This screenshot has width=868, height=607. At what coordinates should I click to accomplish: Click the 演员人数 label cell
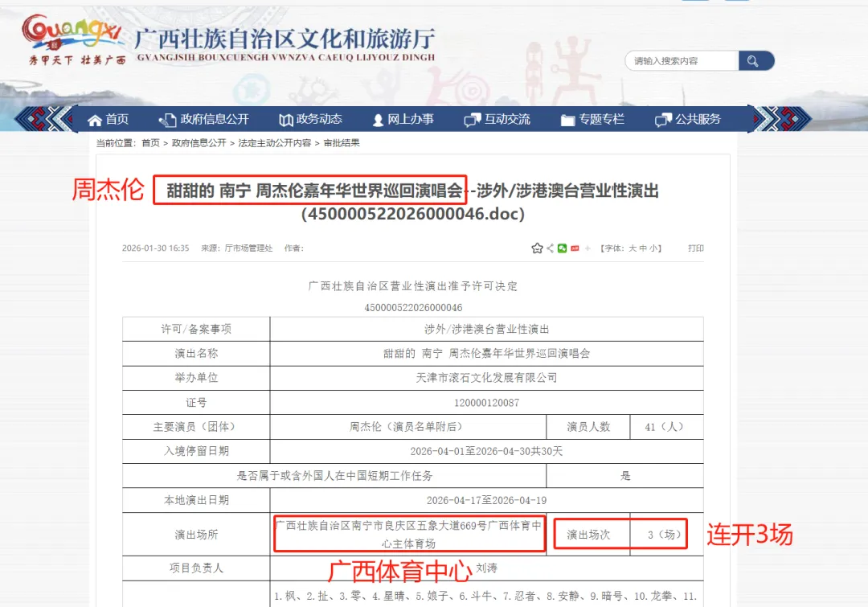click(x=588, y=427)
